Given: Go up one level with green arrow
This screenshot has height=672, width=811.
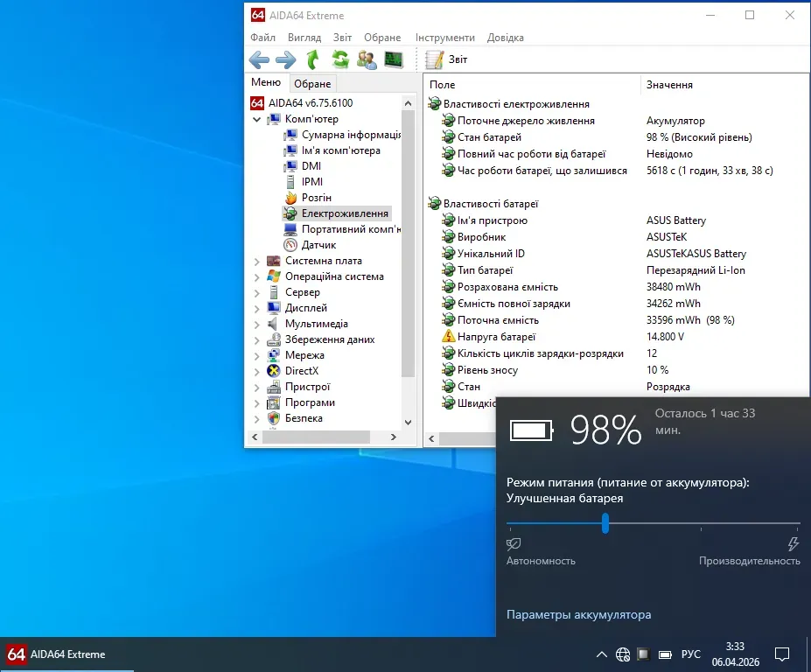Looking at the screenshot, I should coord(313,59).
